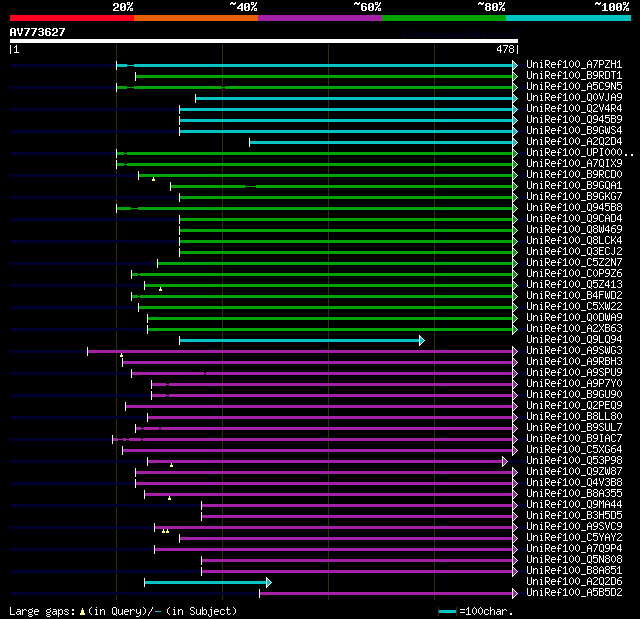Click the UniRef100_Q0DWA9 label
Screen dimensions: 640x619
574,318
